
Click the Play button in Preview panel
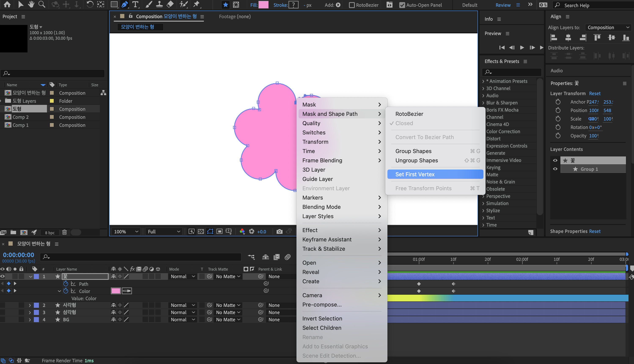[x=522, y=48]
